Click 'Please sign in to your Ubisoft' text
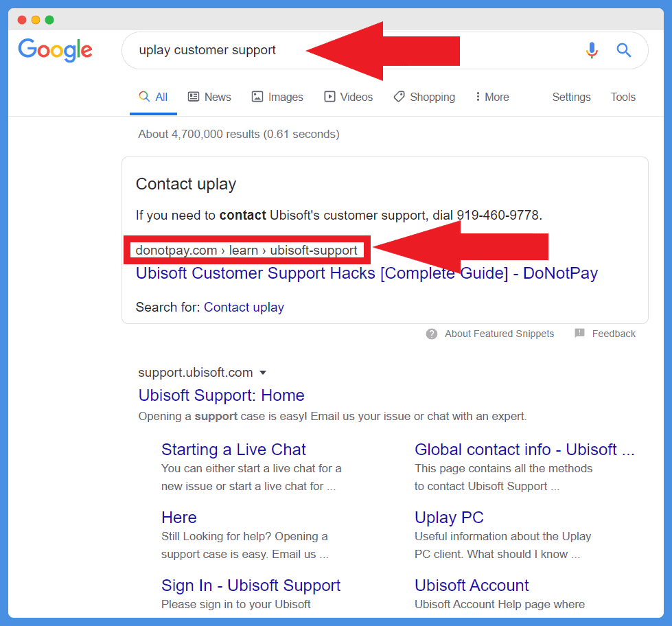Viewport: 672px width, 626px height. (x=235, y=604)
